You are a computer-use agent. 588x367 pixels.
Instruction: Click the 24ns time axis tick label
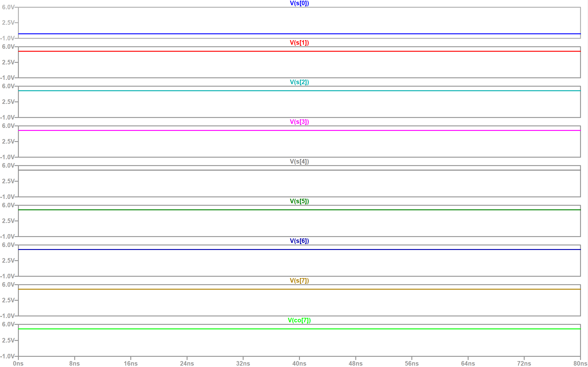pos(187,363)
